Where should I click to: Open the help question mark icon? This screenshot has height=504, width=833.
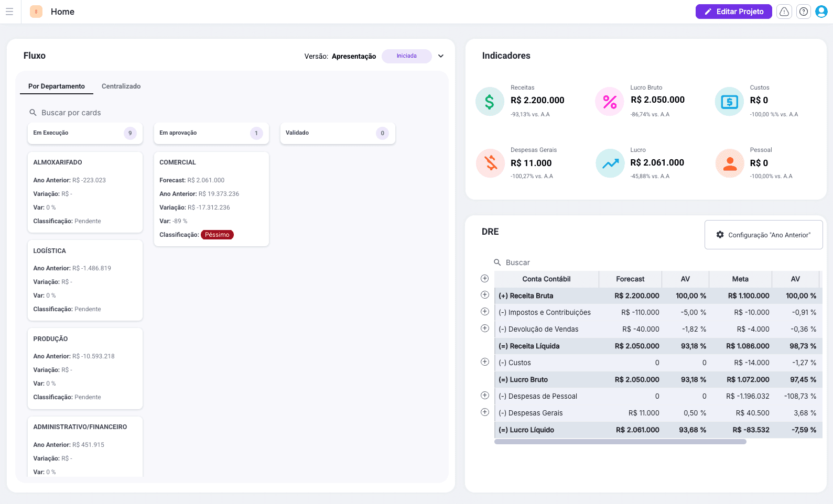[x=804, y=12]
